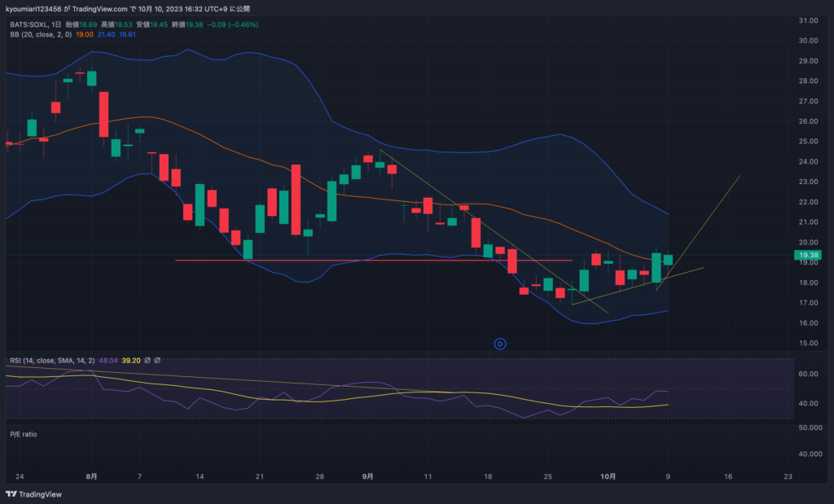834x504 pixels.
Task: Click the 15.00 price axis label
Action: pos(809,344)
